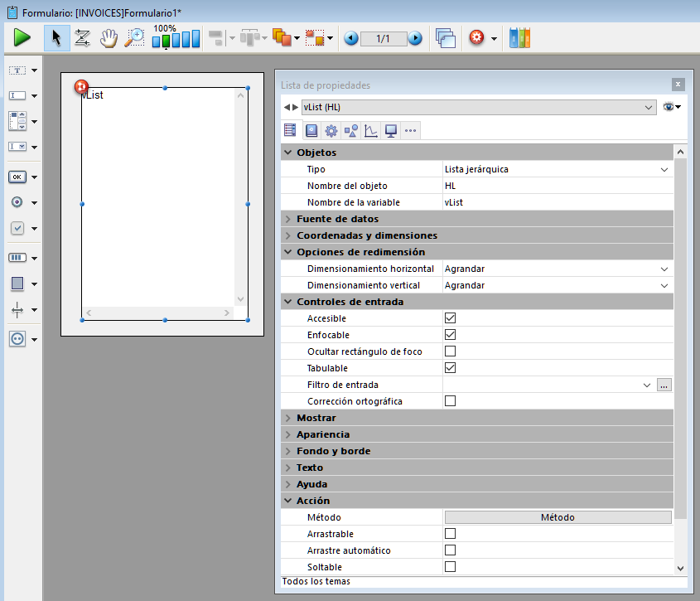Select the arrow selection tool

[x=56, y=38]
